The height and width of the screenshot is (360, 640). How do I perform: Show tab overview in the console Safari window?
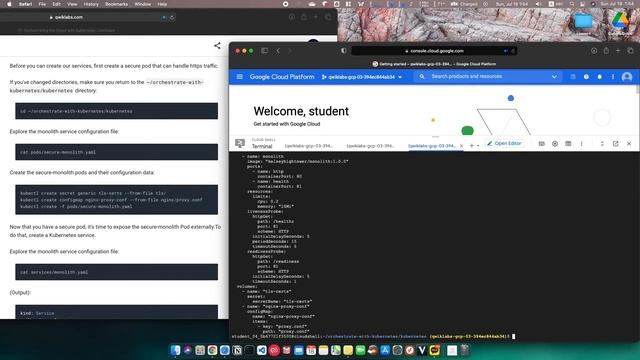tap(630, 51)
